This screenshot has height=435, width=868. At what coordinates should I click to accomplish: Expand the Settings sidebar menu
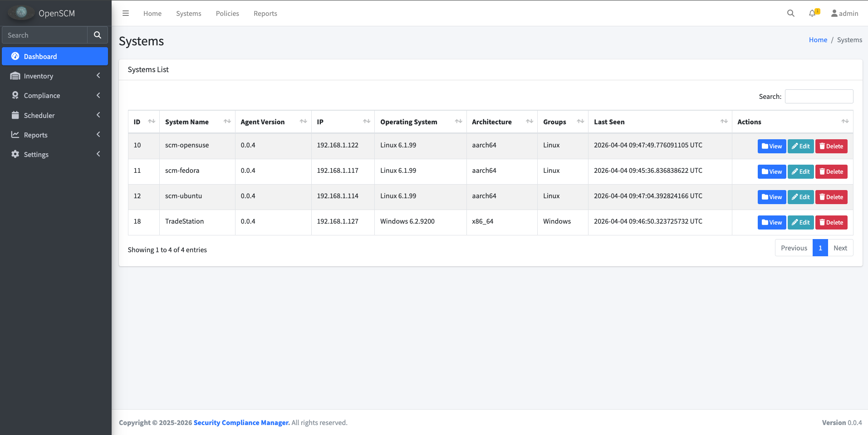55,154
